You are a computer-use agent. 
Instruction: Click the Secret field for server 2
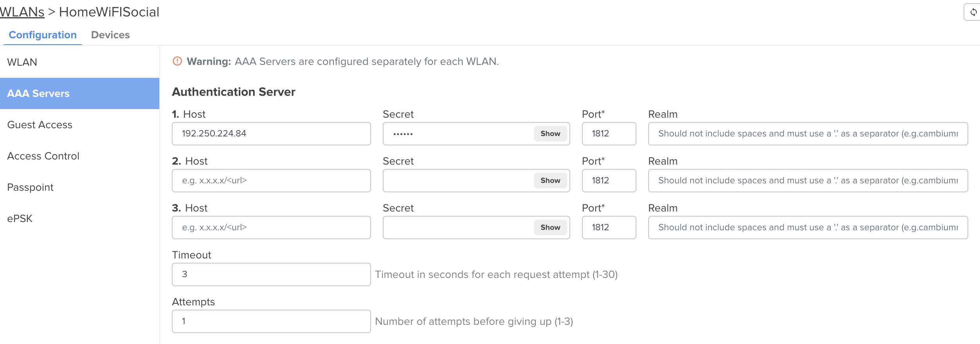tap(458, 181)
